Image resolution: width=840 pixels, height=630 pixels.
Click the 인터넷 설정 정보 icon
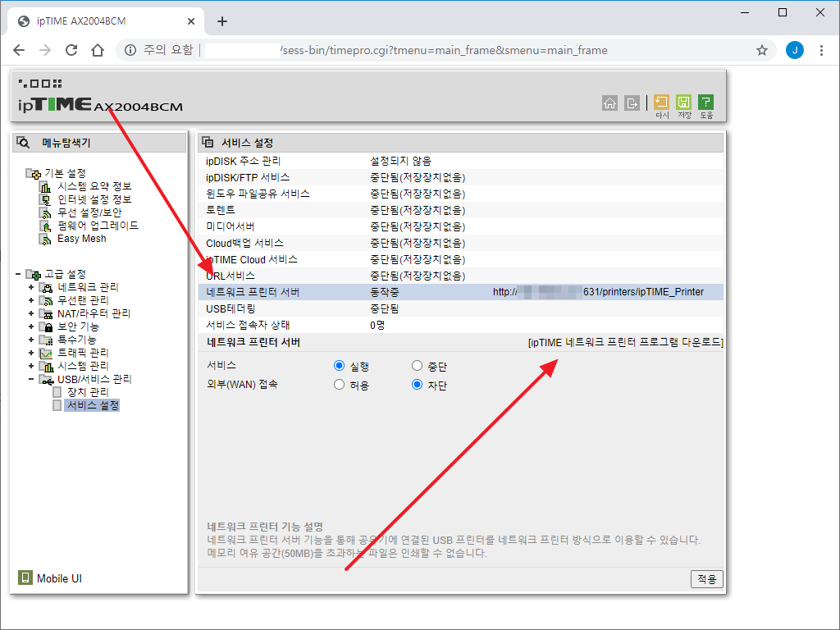[46, 199]
